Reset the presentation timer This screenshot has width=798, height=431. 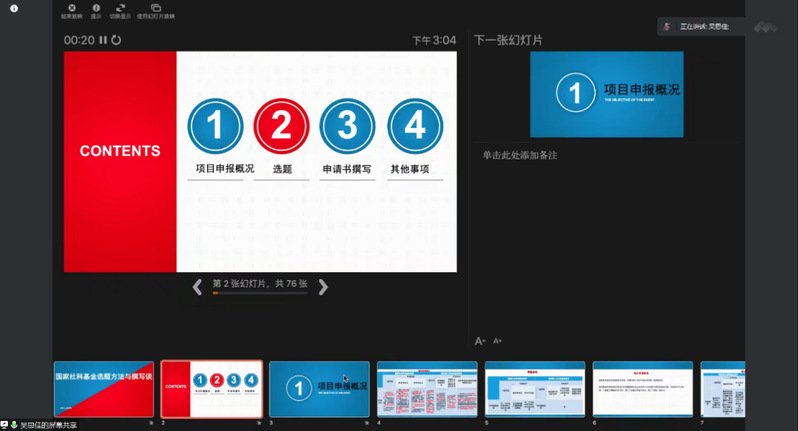click(x=116, y=40)
